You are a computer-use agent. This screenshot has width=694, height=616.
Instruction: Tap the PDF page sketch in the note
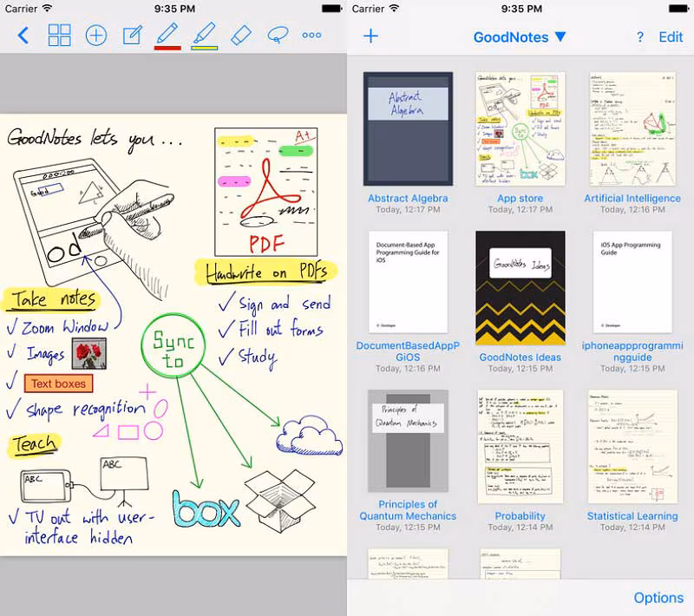point(265,192)
